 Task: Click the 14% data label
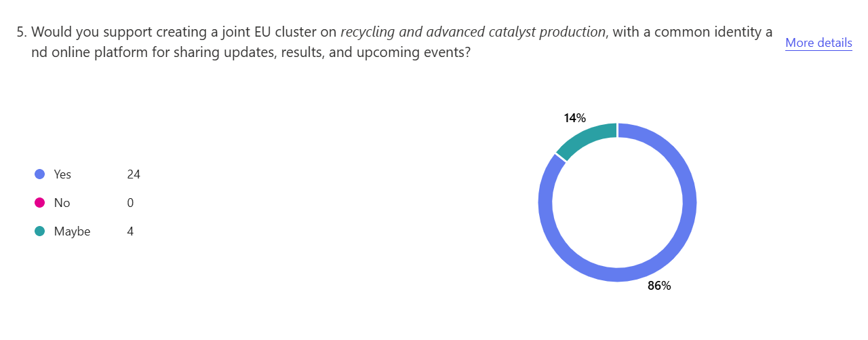574,118
